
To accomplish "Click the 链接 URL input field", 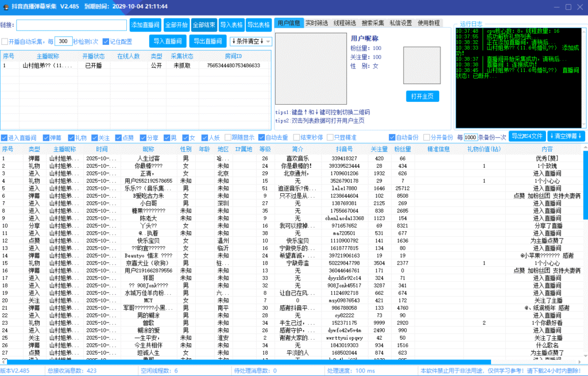I will tap(72, 25).
